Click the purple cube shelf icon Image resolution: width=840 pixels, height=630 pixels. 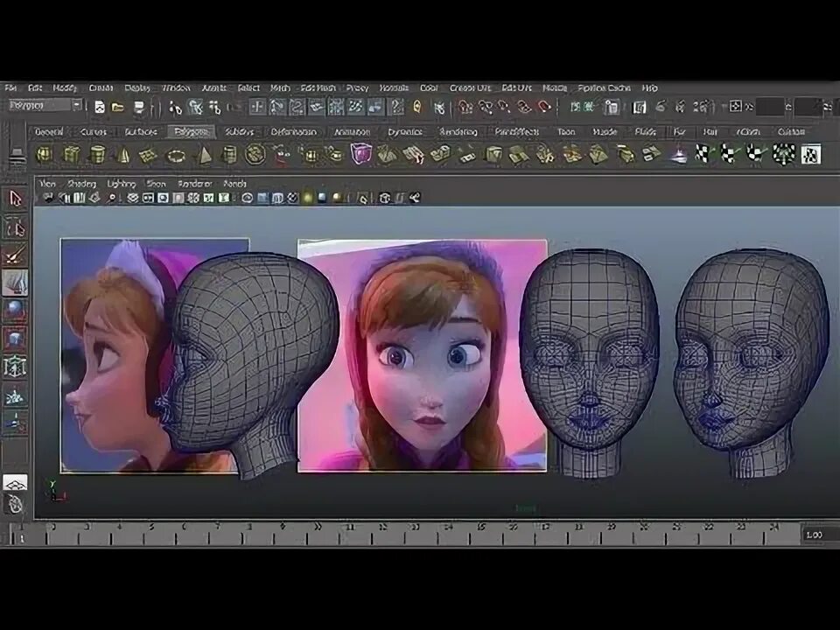[361, 154]
